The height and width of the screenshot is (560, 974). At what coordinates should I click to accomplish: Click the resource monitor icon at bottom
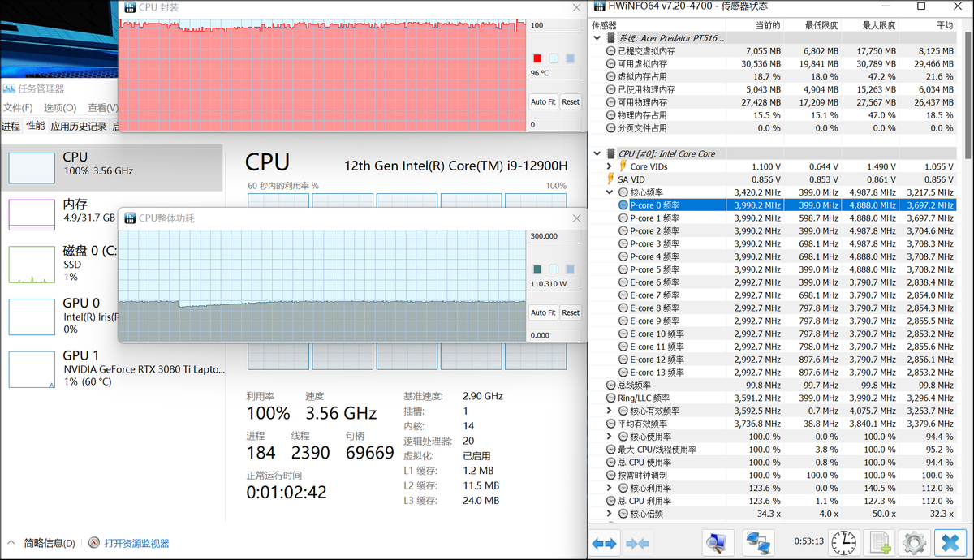tap(94, 543)
